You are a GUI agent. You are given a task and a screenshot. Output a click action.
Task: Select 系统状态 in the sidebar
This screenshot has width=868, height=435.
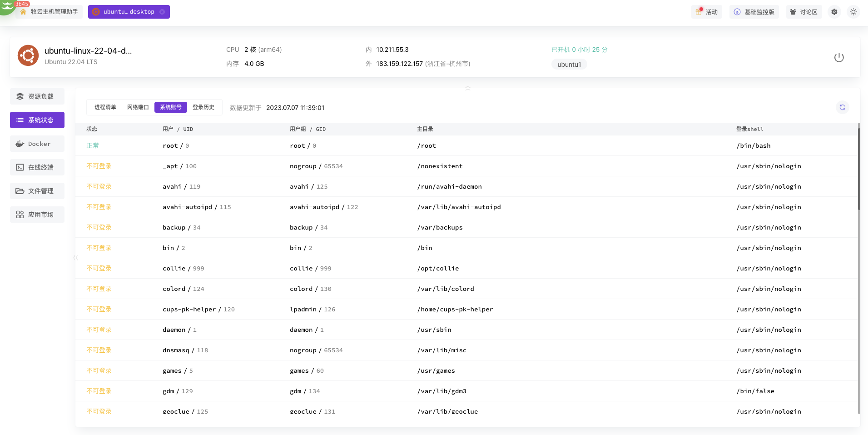tap(37, 120)
